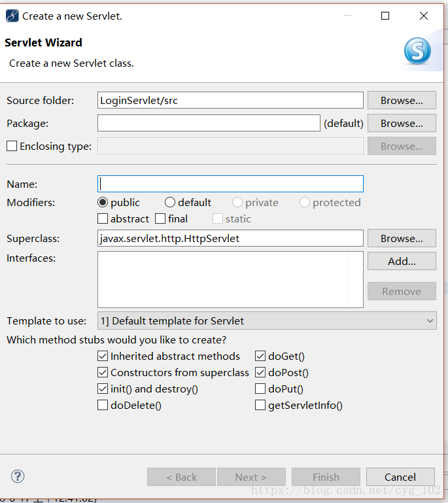This screenshot has height=503, width=448.
Task: Click the Package input field
Action: pos(209,123)
